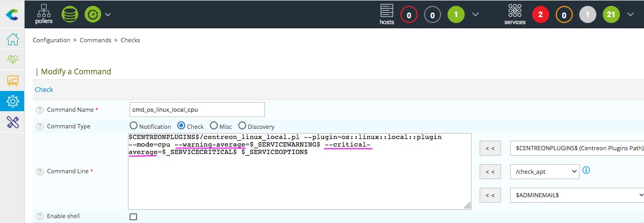Open the Configuration gear sidebar icon

click(12, 101)
